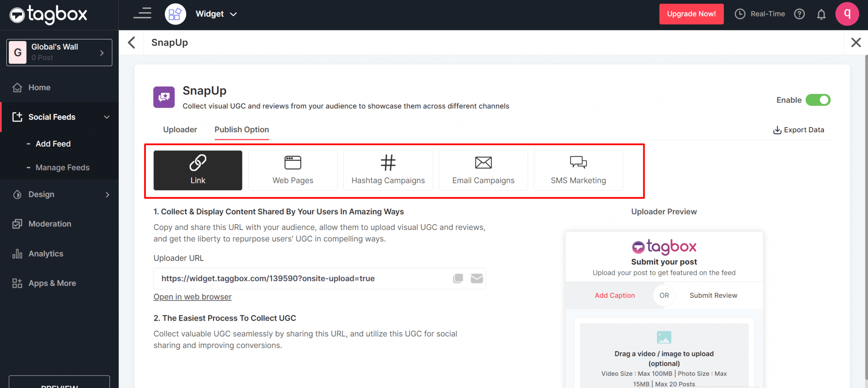Switch to the Uploader tab
Screen dimensions: 868x388
click(x=180, y=130)
